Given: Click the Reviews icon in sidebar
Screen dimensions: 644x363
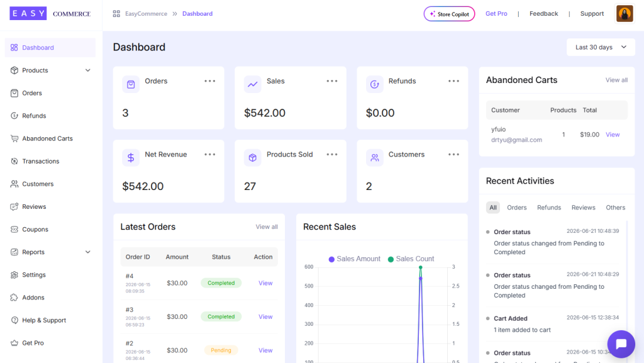Looking at the screenshot, I should pyautogui.click(x=14, y=206).
